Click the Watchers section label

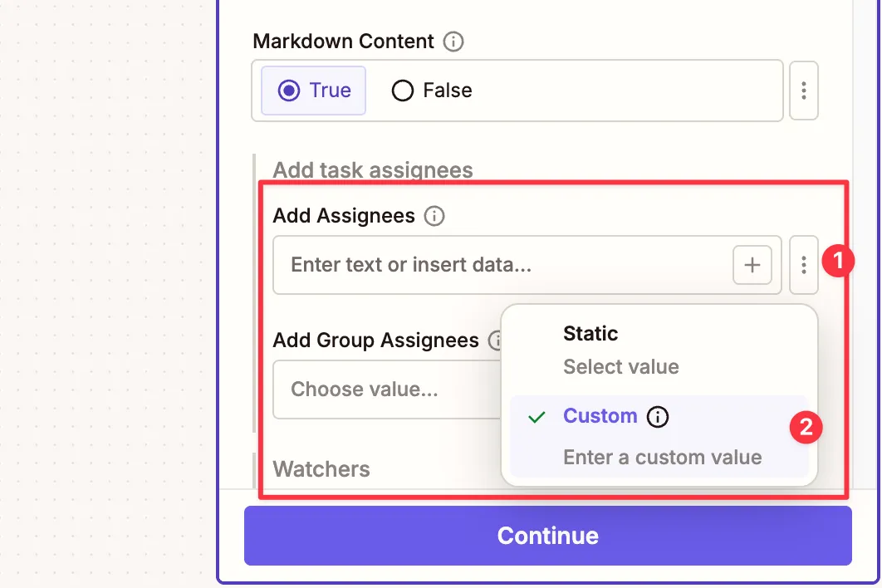[x=321, y=469]
